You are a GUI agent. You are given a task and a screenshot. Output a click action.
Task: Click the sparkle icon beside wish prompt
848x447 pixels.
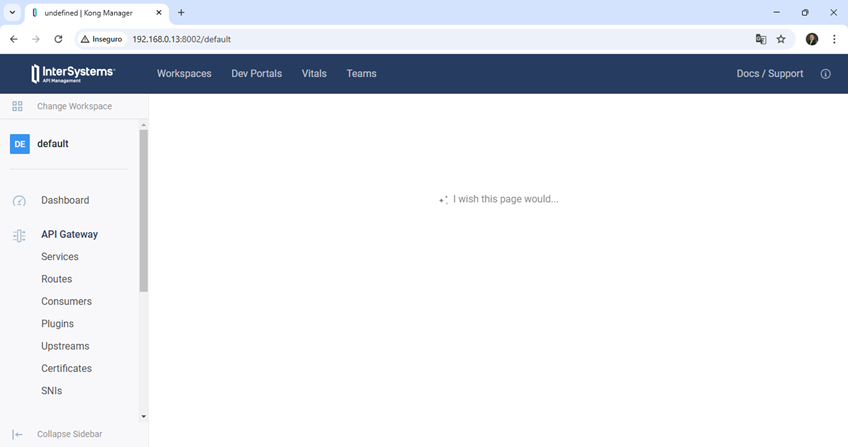pos(443,200)
